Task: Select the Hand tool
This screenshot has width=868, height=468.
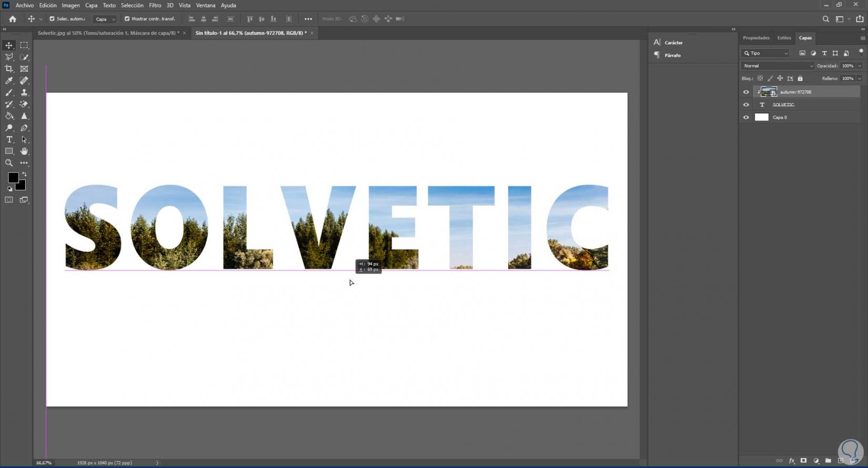Action: [x=24, y=151]
